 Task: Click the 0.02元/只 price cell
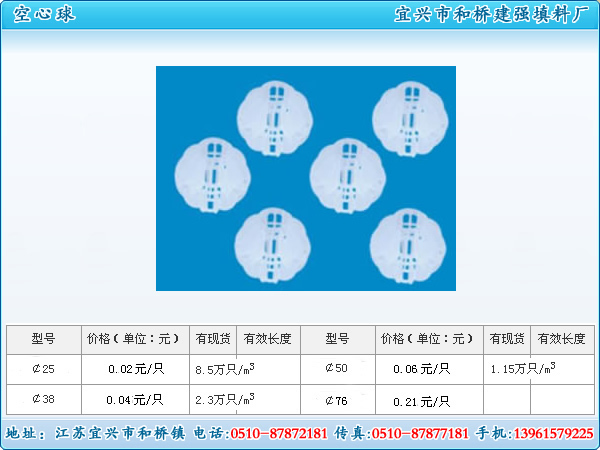pos(135,369)
